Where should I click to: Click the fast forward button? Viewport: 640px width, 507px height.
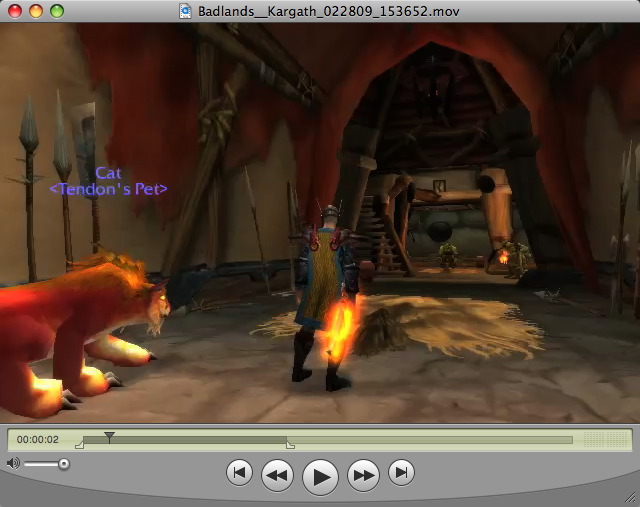point(363,475)
